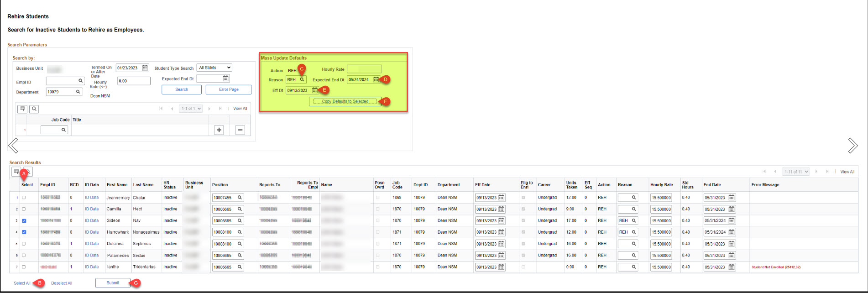
Task: Click the last name Septimus
Action: pyautogui.click(x=142, y=244)
